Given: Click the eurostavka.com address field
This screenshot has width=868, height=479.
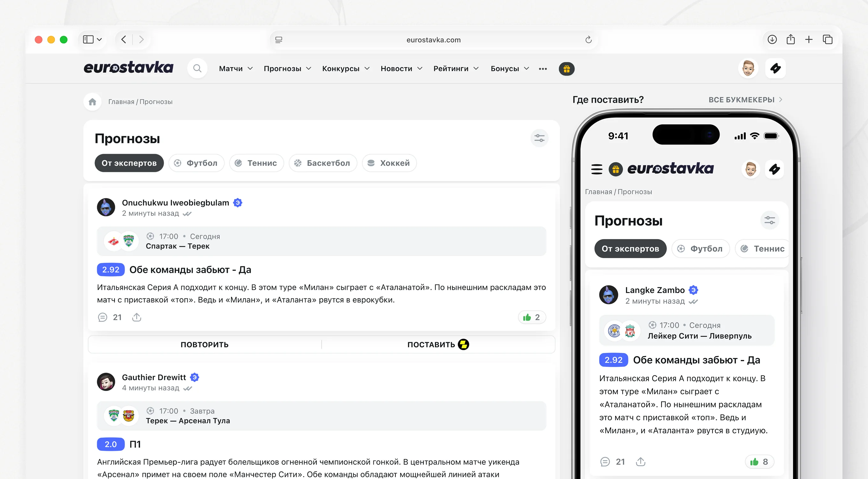Looking at the screenshot, I should pos(433,40).
